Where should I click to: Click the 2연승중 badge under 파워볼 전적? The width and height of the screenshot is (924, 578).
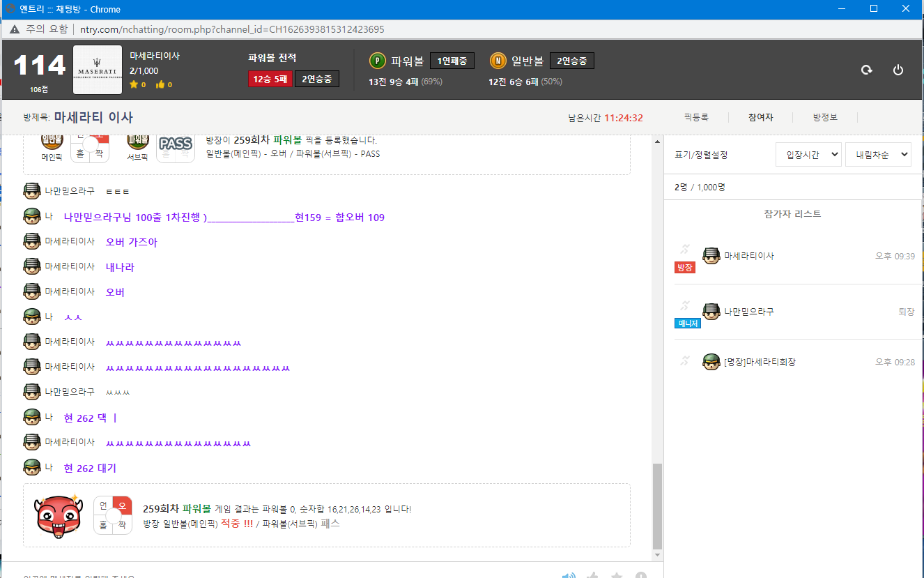click(317, 79)
